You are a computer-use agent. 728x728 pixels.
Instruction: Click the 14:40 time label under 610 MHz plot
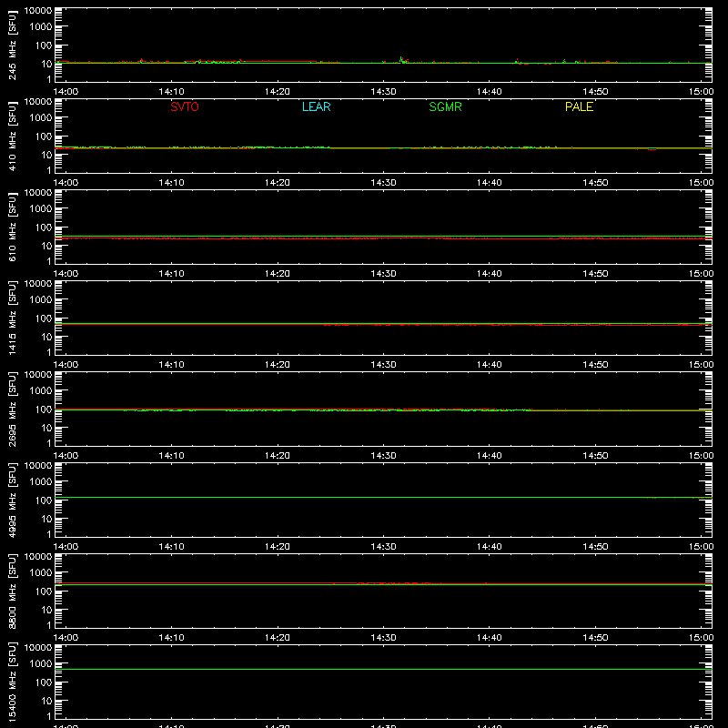(490, 274)
